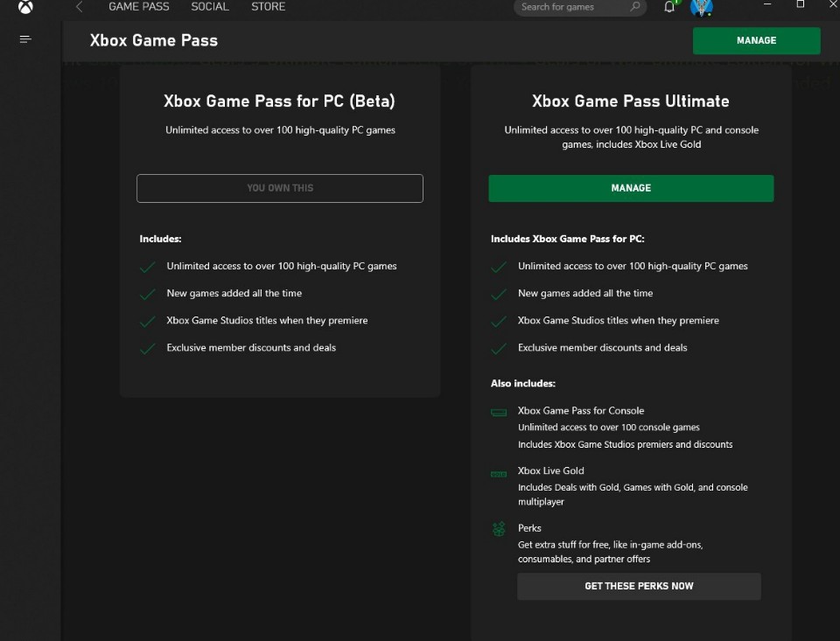Open the hamburger sidebar menu
840x641 pixels.
coord(25,39)
